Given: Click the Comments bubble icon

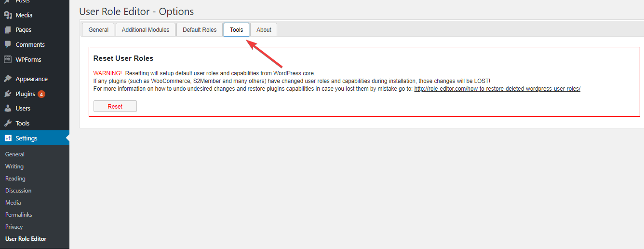Looking at the screenshot, I should [x=8, y=44].
